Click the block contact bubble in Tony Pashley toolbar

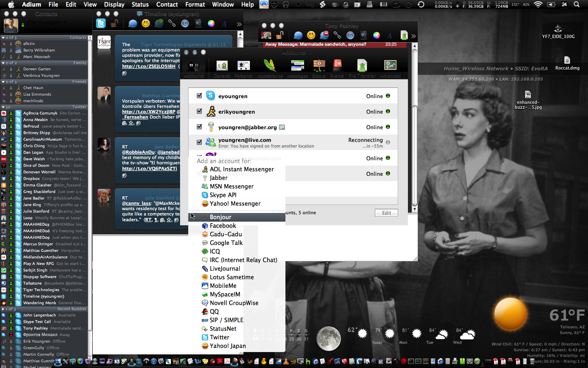coord(324,36)
